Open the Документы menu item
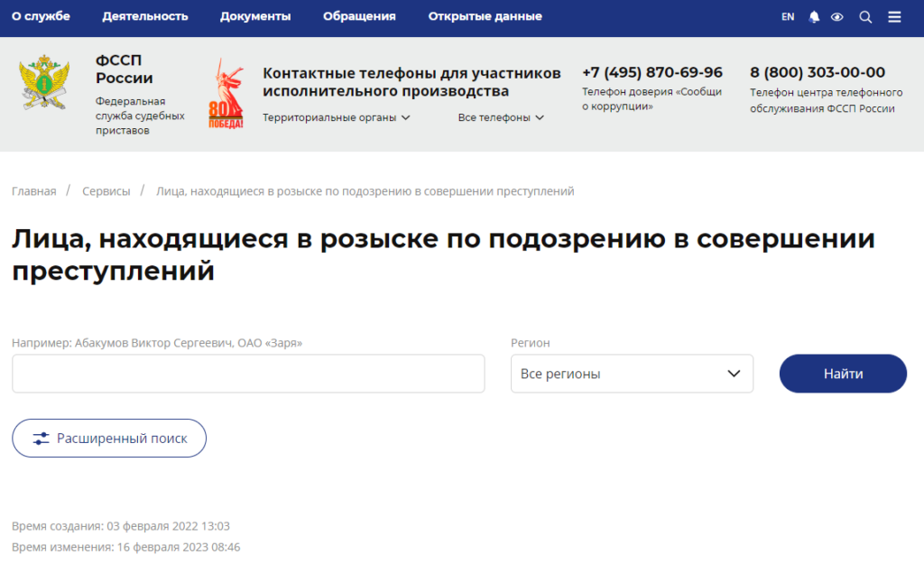 (255, 16)
